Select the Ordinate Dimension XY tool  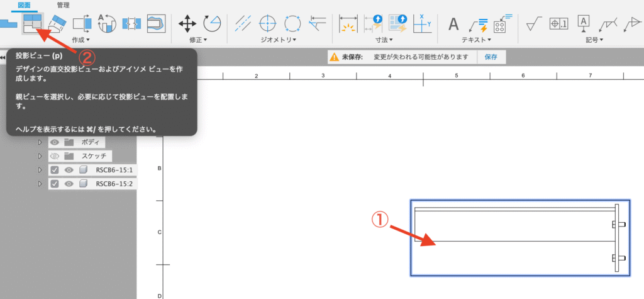(422, 25)
